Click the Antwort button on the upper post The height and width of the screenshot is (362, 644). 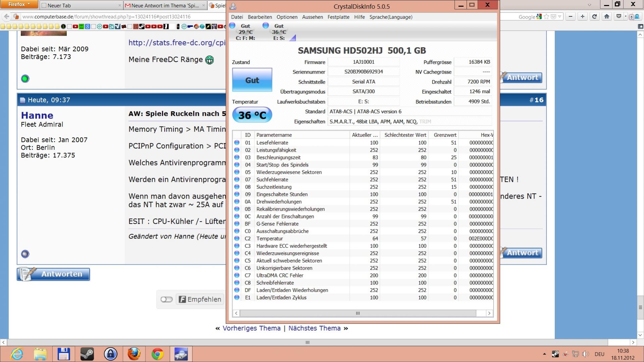[x=521, y=77]
